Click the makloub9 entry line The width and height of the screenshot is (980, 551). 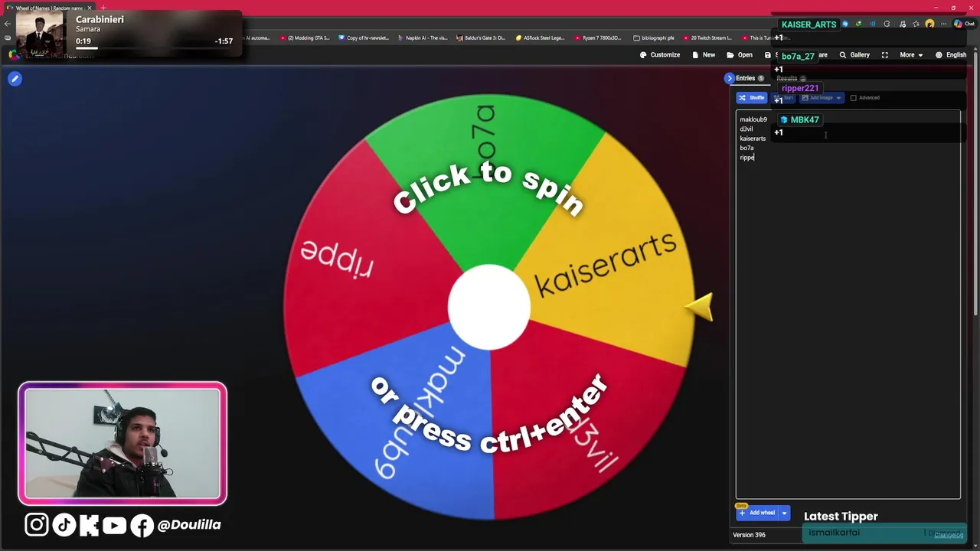coord(753,119)
